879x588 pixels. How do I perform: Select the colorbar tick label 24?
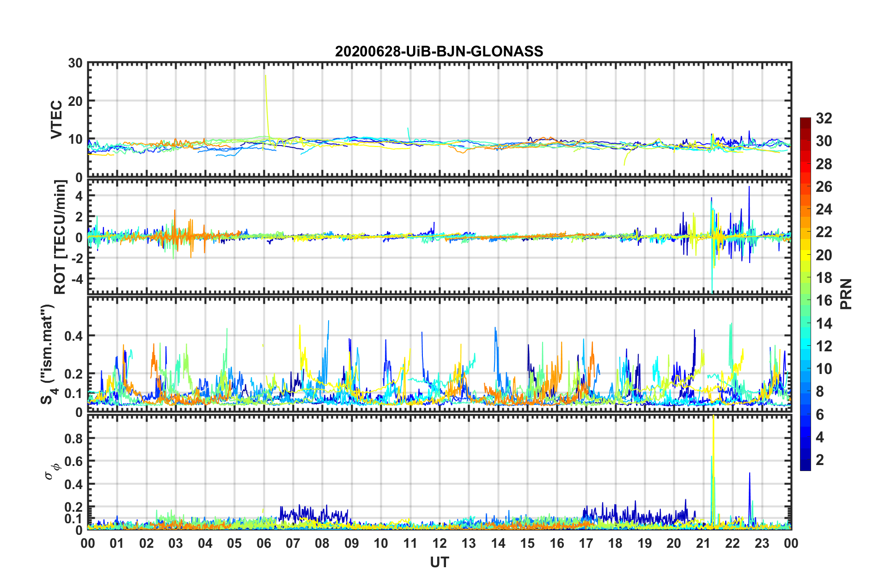click(824, 209)
